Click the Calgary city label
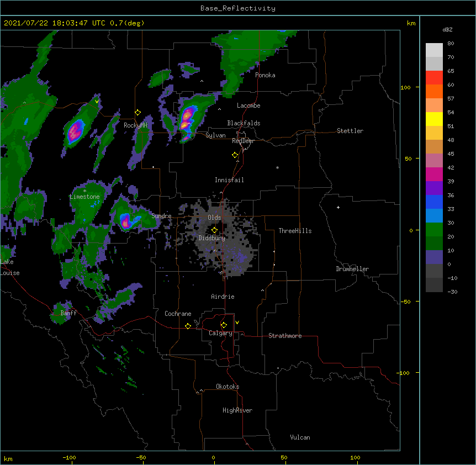This screenshot has width=476, height=465. [x=220, y=333]
